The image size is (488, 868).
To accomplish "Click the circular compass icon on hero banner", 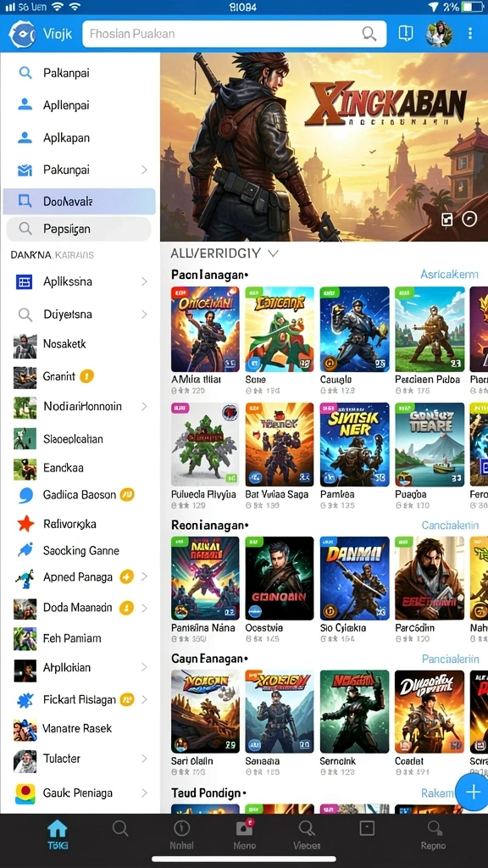I will coord(469,220).
